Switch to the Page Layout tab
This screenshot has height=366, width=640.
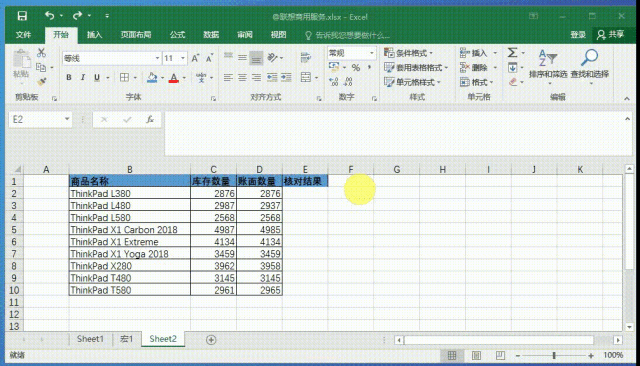pos(136,35)
